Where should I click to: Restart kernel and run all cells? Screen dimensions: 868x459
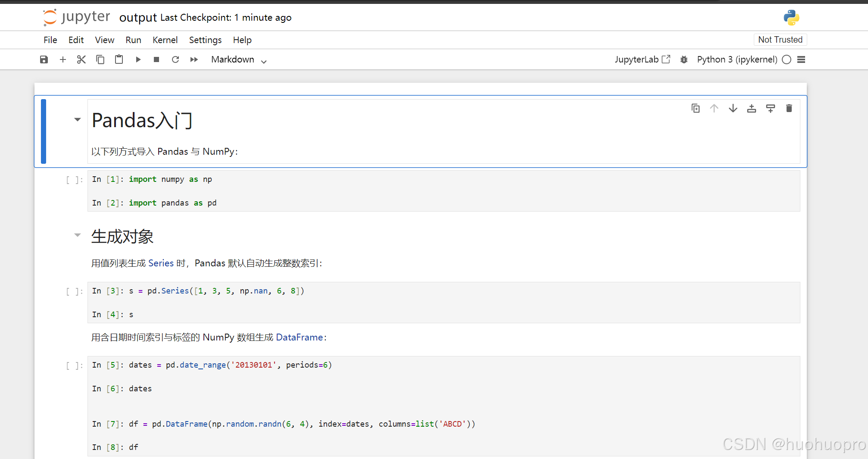[x=194, y=59]
